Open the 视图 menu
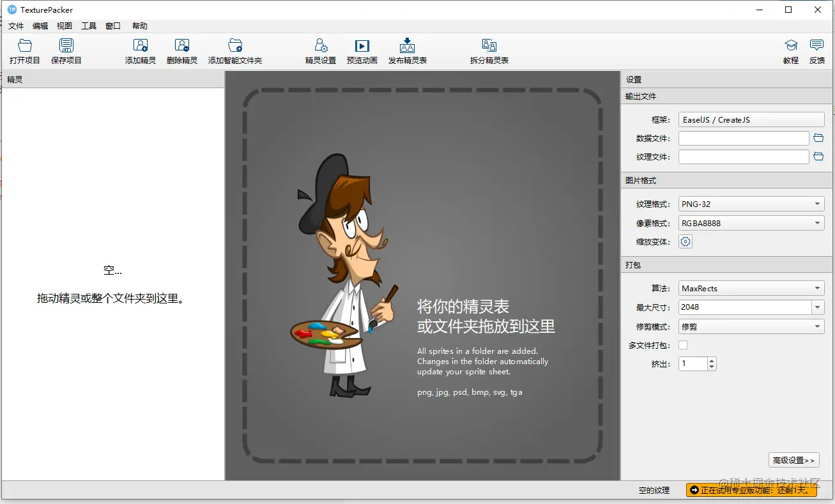This screenshot has width=835, height=504. coord(65,26)
